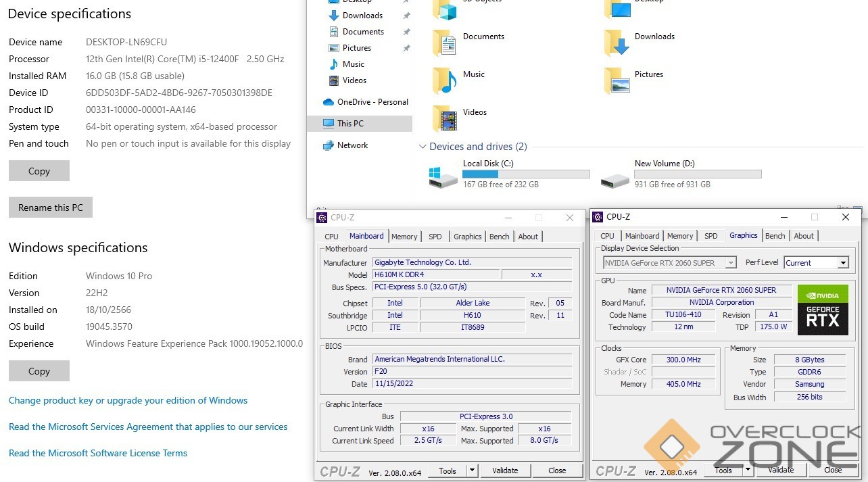The width and height of the screenshot is (868, 482).
Task: Open the Display Device Selection combo box
Action: 669,263
